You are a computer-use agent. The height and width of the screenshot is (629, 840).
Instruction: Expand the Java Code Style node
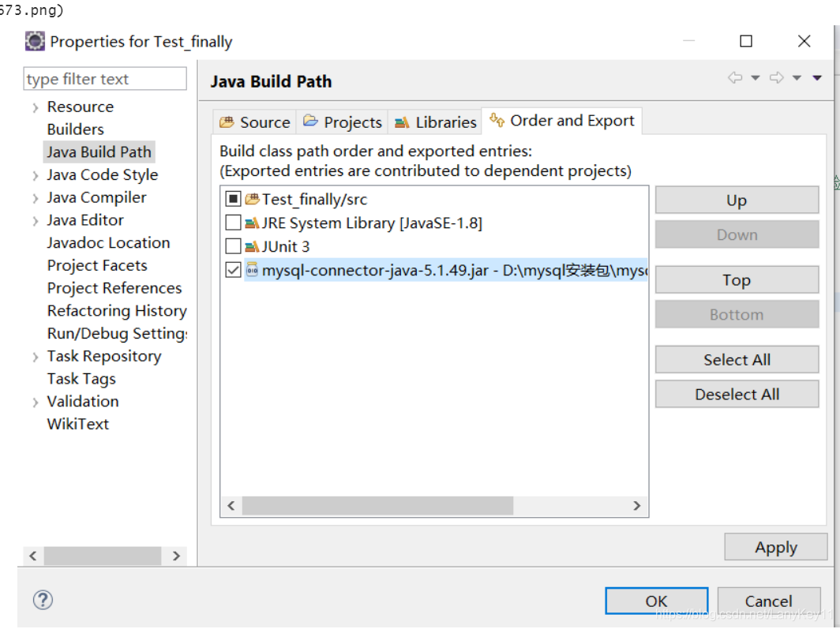point(36,175)
